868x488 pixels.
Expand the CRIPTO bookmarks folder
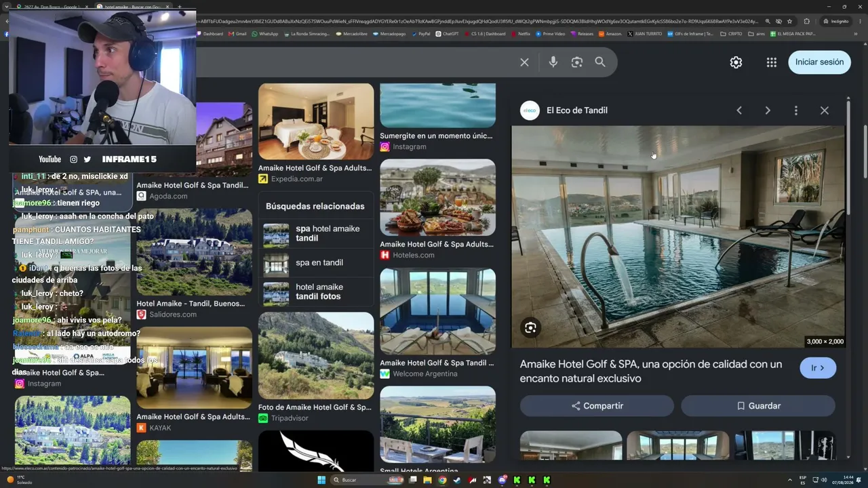pos(732,34)
